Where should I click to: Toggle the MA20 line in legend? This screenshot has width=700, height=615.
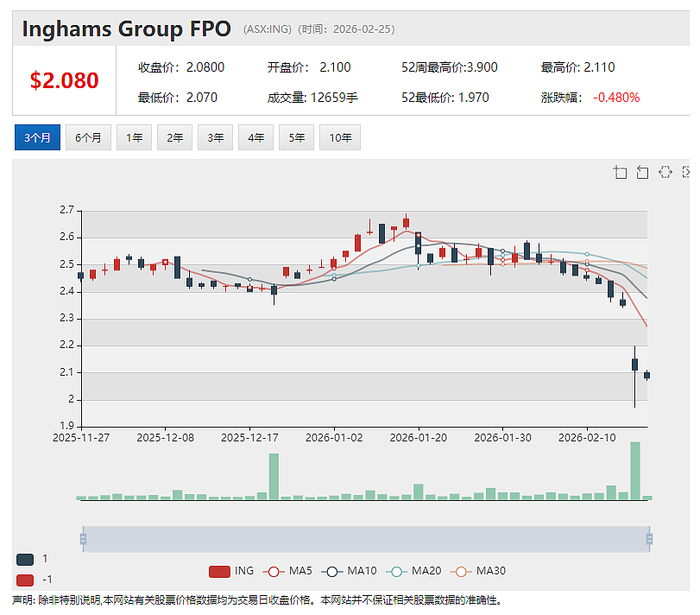coord(413,571)
